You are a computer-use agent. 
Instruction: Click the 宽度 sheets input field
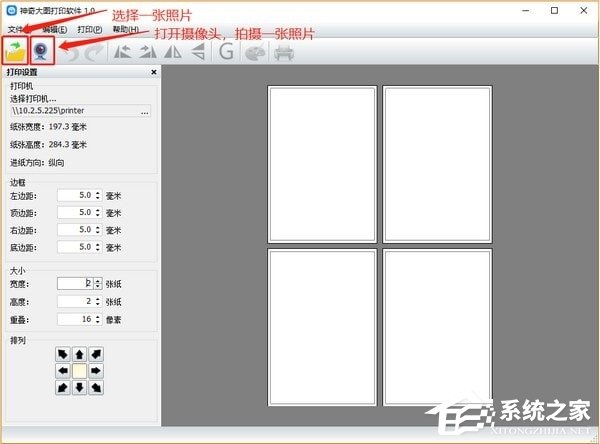[75, 283]
